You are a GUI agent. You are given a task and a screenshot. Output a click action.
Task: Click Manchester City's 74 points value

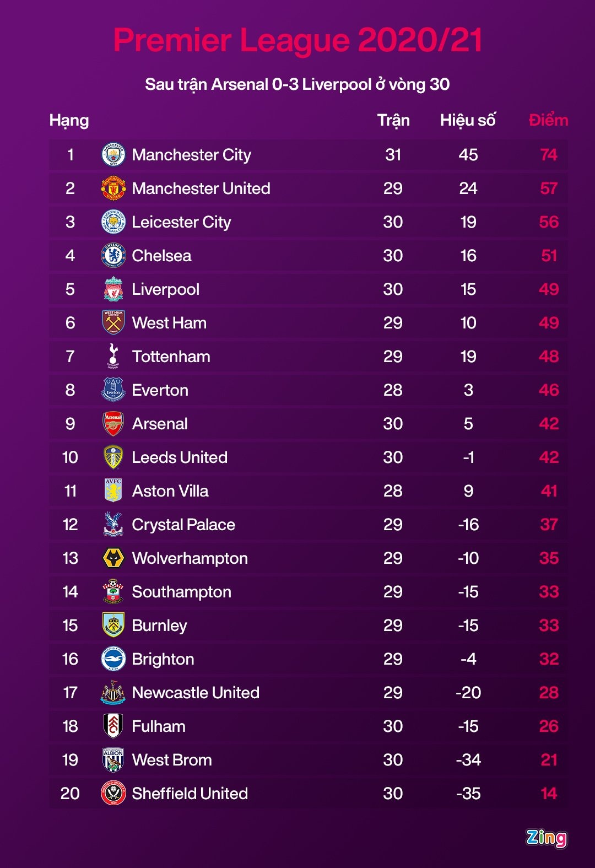pos(549,155)
